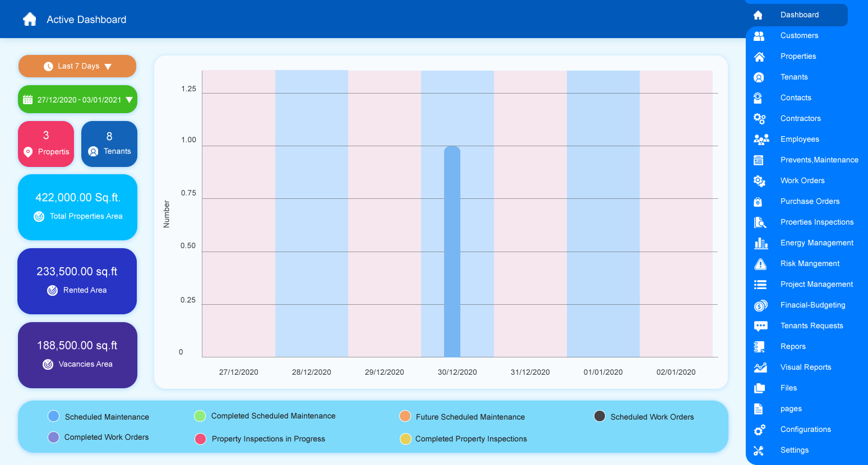
Task: Click the home icon beside Active Dashboard
Action: [x=30, y=20]
